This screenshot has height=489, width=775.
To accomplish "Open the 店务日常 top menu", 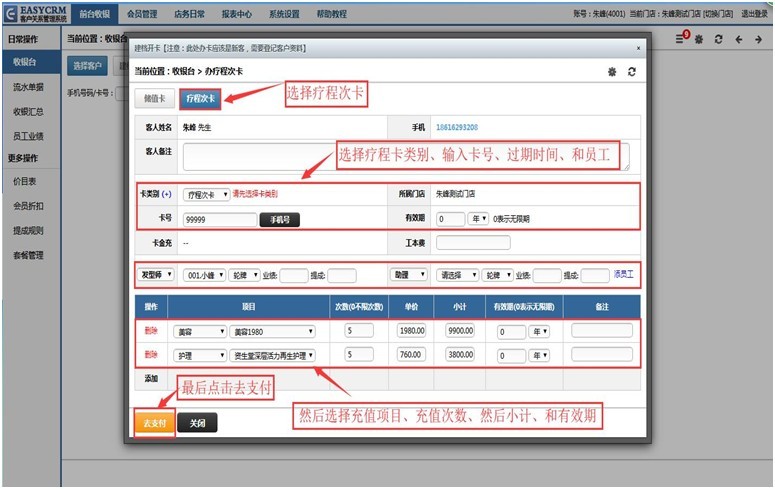I will [189, 14].
